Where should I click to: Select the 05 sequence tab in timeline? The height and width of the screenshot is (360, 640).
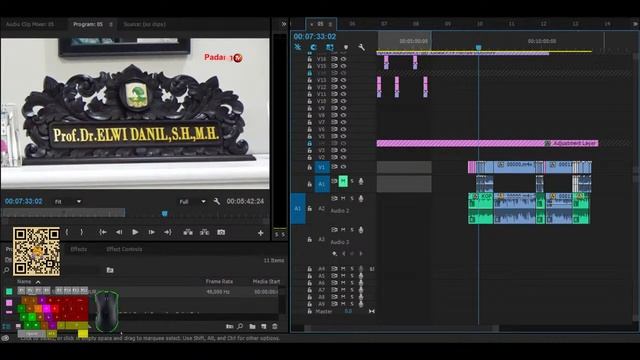tap(320, 24)
